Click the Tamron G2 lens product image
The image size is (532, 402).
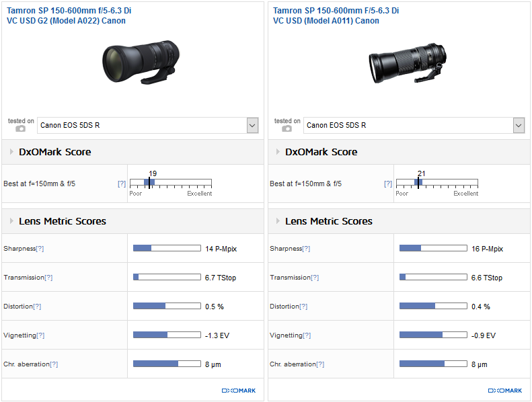point(141,63)
